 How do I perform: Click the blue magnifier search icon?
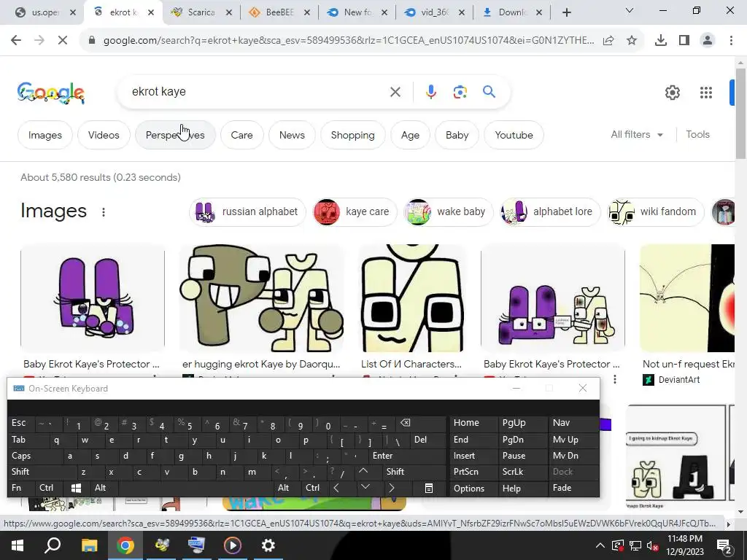pyautogui.click(x=489, y=91)
